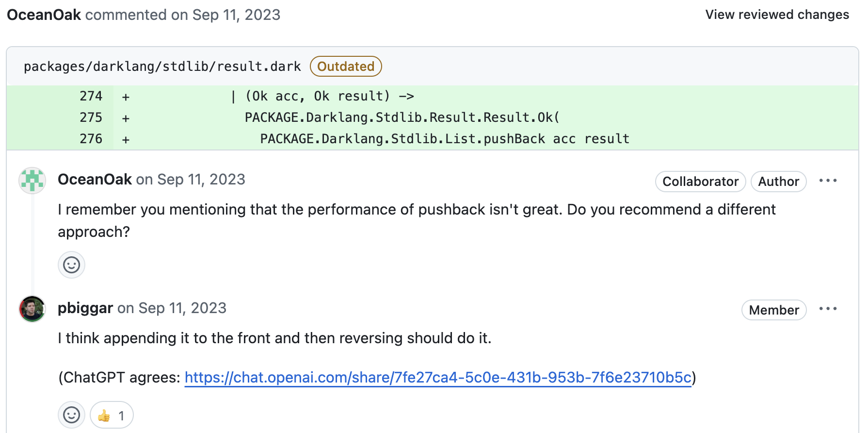Screen dimensions: 868x433
Task: Open options menu for OceanOak's comment
Action: tap(828, 181)
